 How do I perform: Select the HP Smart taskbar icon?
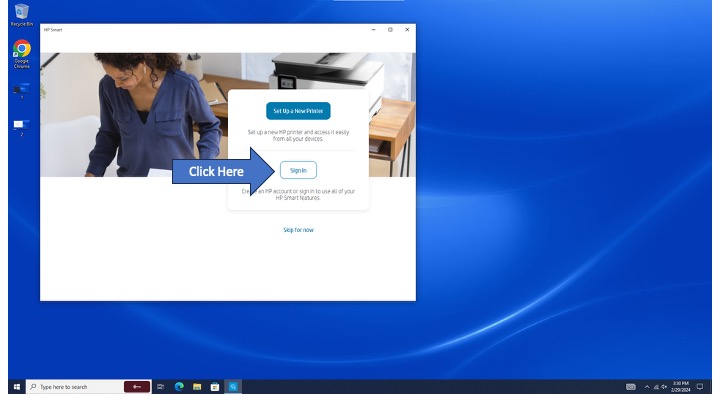233,387
